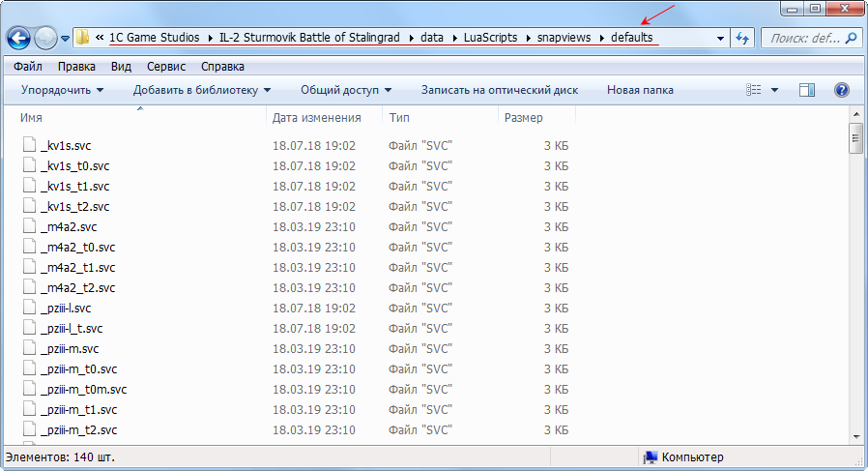This screenshot has height=471, width=868.
Task: Open Help with the question mark icon
Action: (x=842, y=90)
